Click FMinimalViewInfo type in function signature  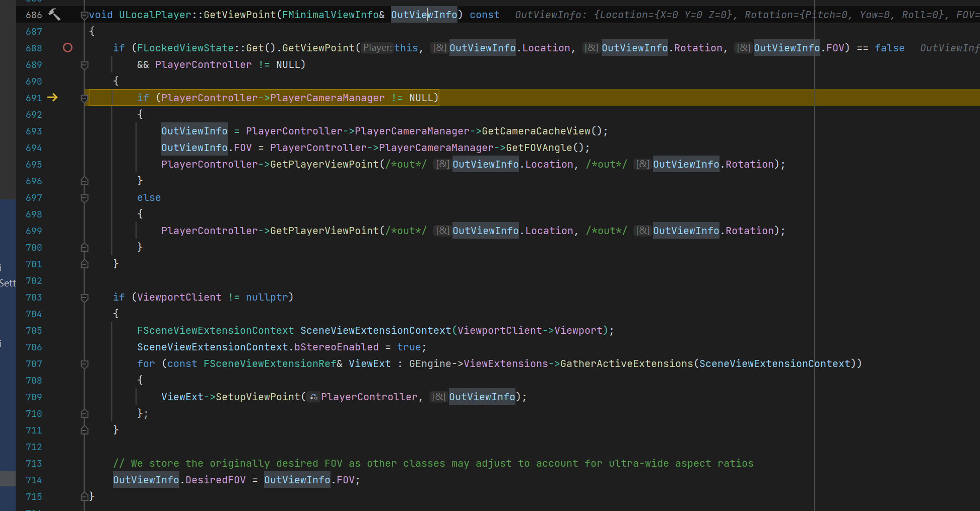[x=331, y=15]
